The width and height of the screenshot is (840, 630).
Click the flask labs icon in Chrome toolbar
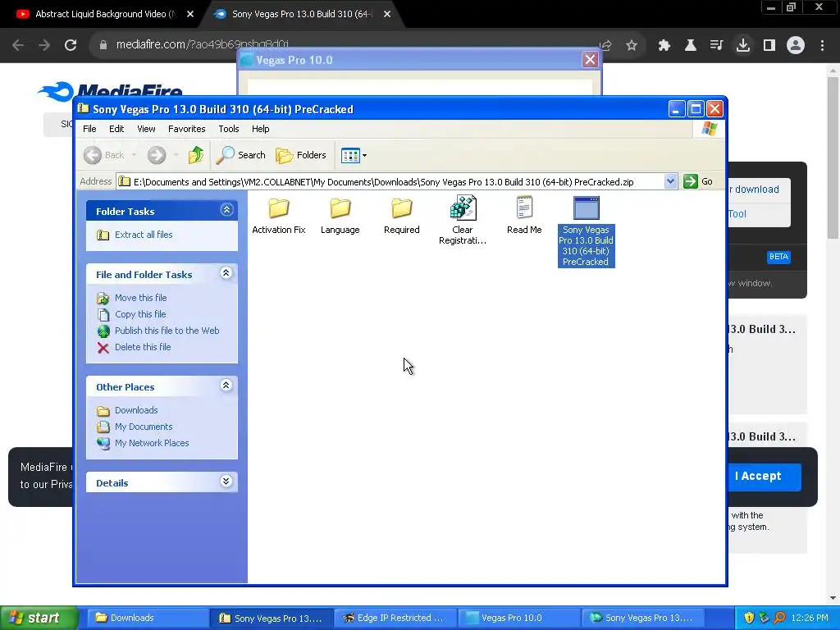tap(691, 46)
